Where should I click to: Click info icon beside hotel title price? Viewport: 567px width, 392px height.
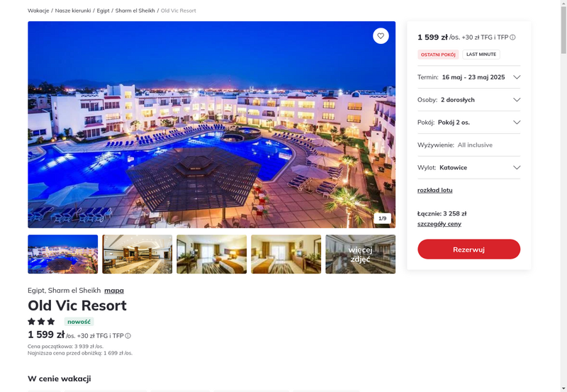[128, 336]
